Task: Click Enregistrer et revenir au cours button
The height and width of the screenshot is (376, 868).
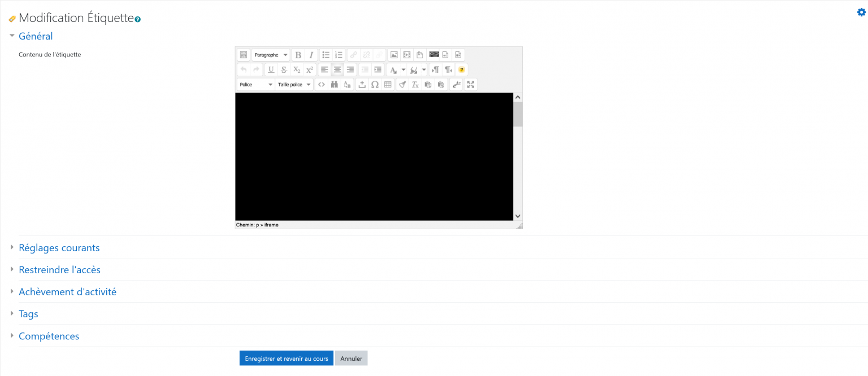Action: [287, 358]
